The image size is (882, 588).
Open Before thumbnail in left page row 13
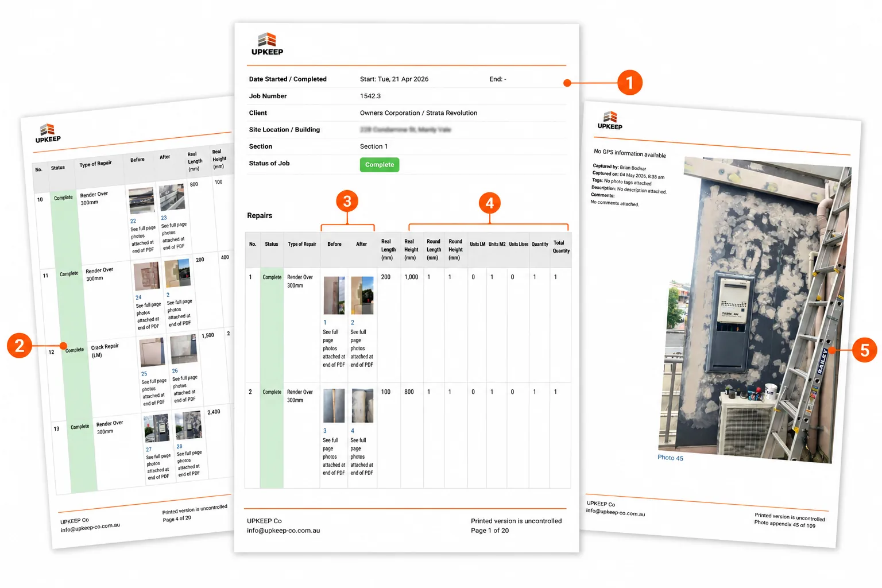point(156,428)
